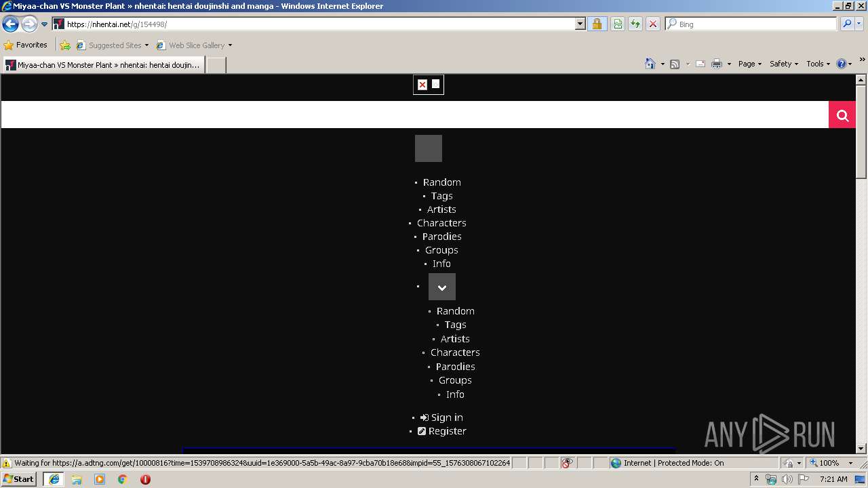868x488 pixels.
Task: Open the Tools menu
Action: coord(818,64)
